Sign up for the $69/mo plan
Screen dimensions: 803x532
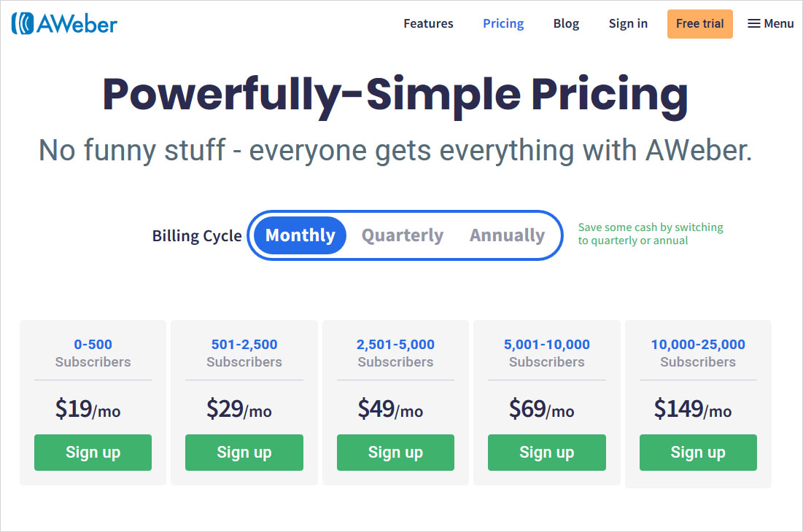546,453
